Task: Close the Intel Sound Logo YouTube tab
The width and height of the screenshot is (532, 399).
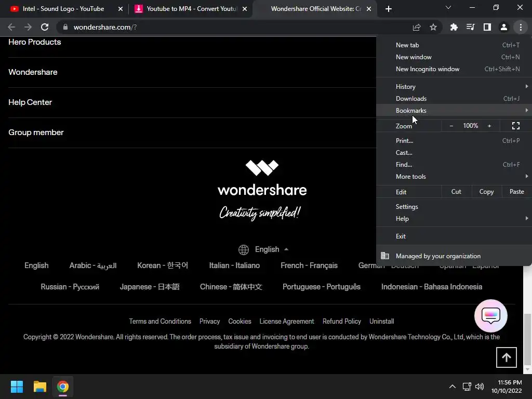Action: [x=121, y=9]
